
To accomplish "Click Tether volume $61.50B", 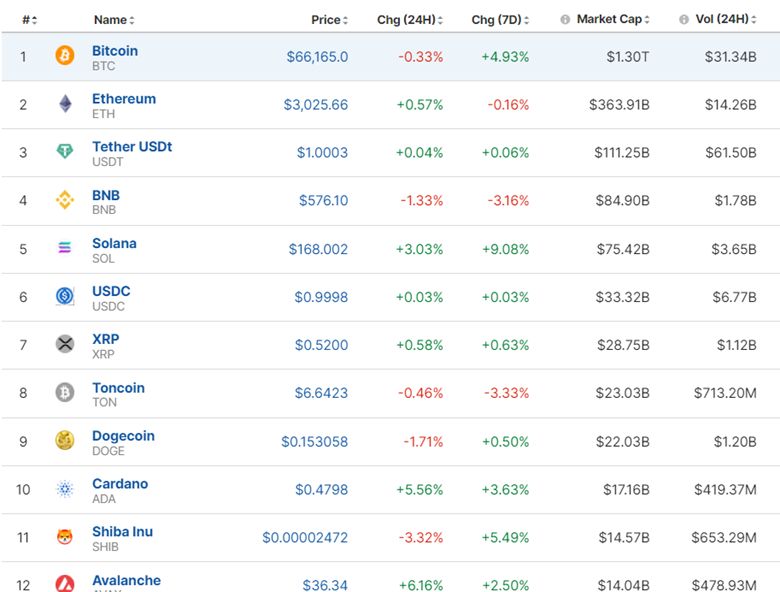I will pos(731,153).
